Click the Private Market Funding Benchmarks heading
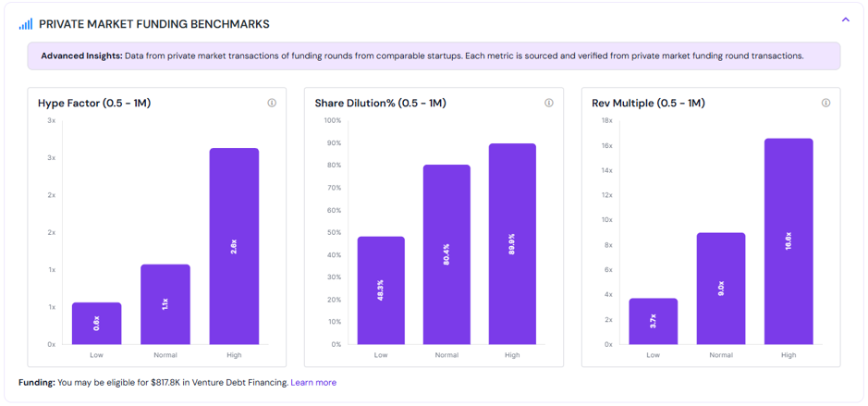 [x=153, y=24]
